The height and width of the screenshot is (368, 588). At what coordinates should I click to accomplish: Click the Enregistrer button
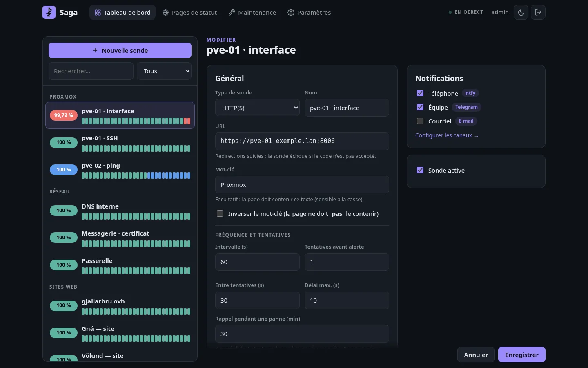point(522,355)
